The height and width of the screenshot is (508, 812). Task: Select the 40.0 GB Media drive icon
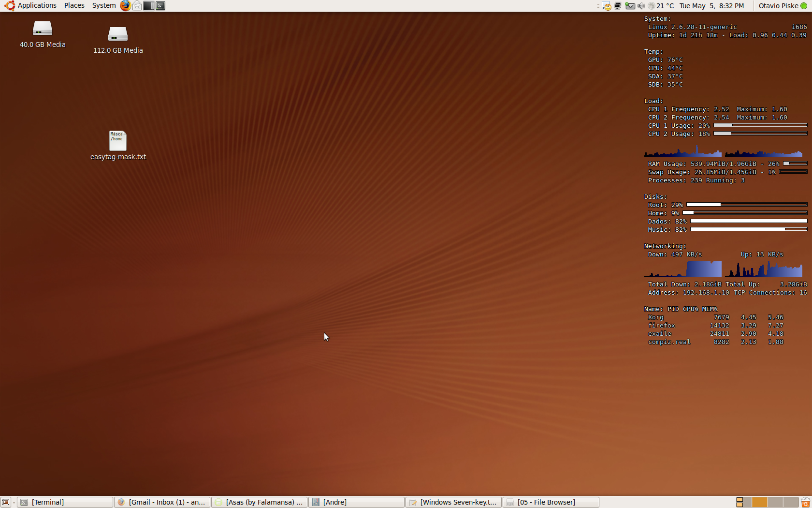point(43,34)
